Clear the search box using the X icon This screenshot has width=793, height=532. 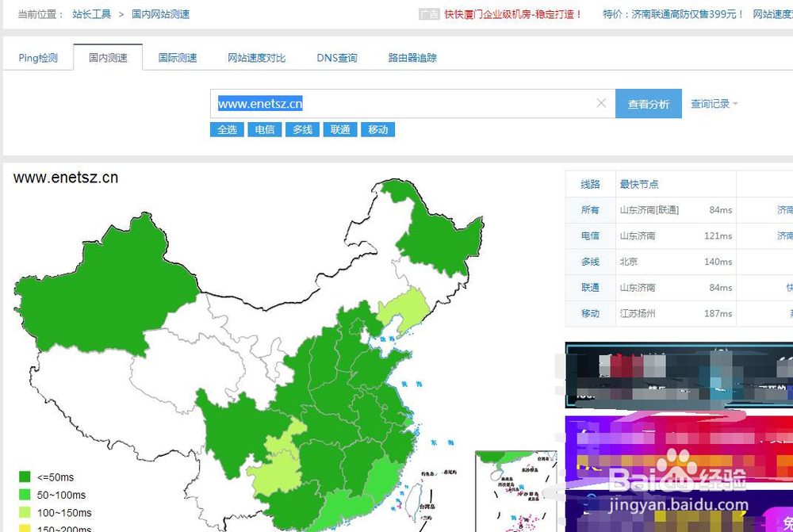pyautogui.click(x=601, y=103)
